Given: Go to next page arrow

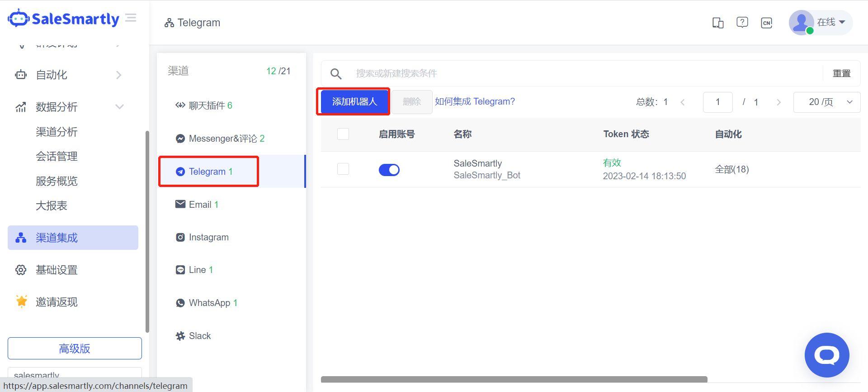Looking at the screenshot, I should 778,102.
